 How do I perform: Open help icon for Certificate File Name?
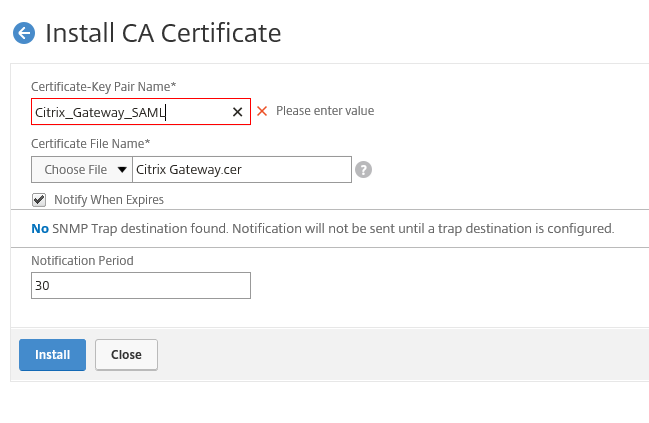coord(363,170)
